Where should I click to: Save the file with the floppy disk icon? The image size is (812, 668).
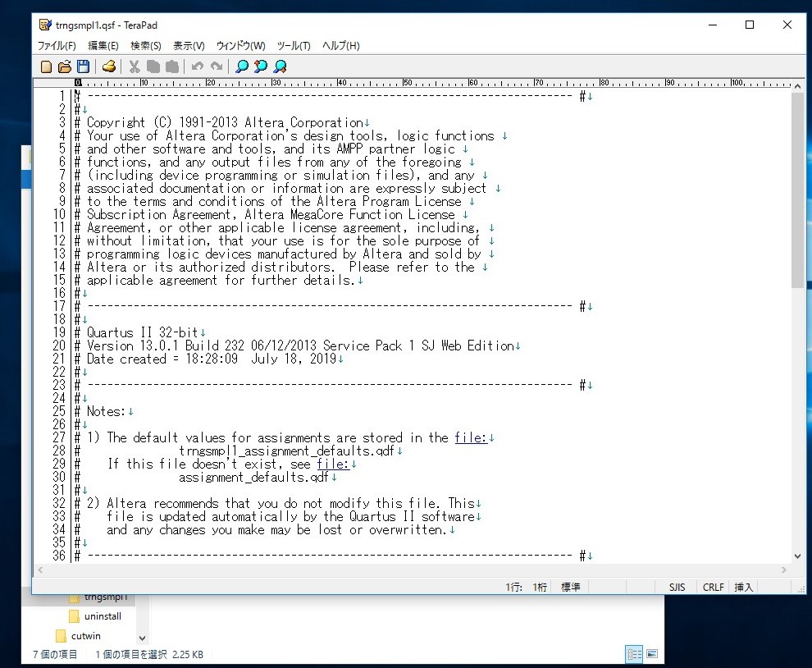[83, 66]
